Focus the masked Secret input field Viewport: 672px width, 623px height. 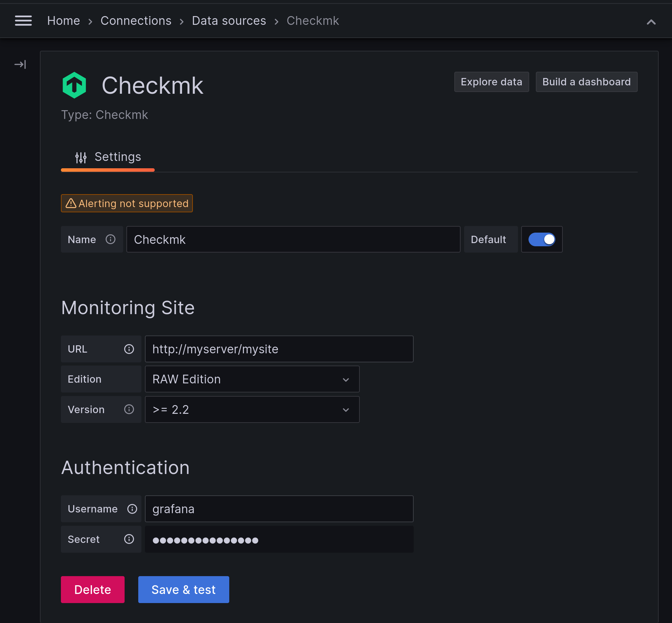tap(279, 539)
